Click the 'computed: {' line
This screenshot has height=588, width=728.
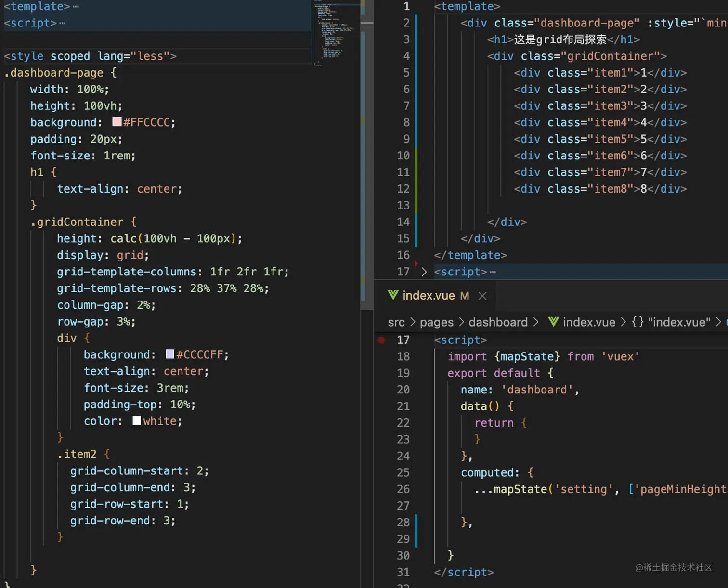[497, 473]
